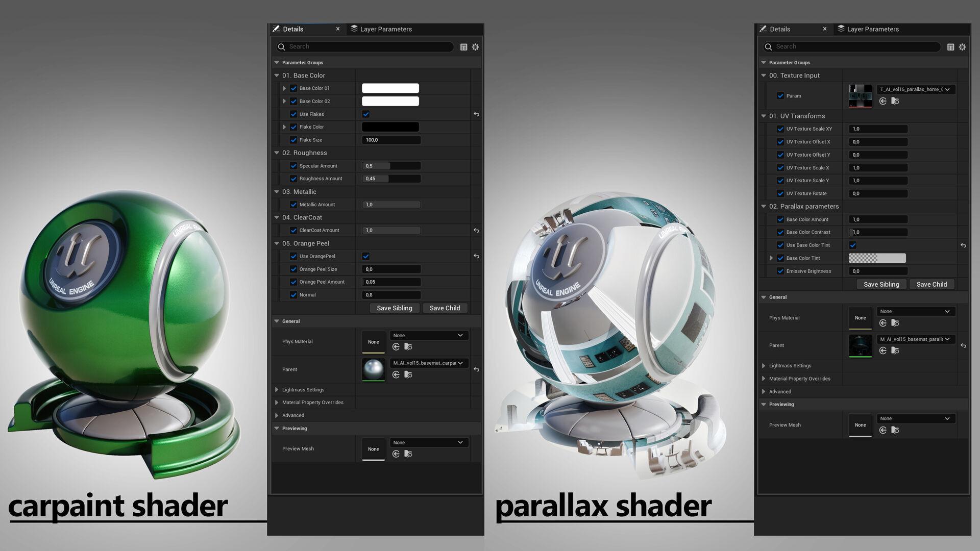Use selected asset for carpaint Parent material
This screenshot has width=980, height=551.
[396, 375]
